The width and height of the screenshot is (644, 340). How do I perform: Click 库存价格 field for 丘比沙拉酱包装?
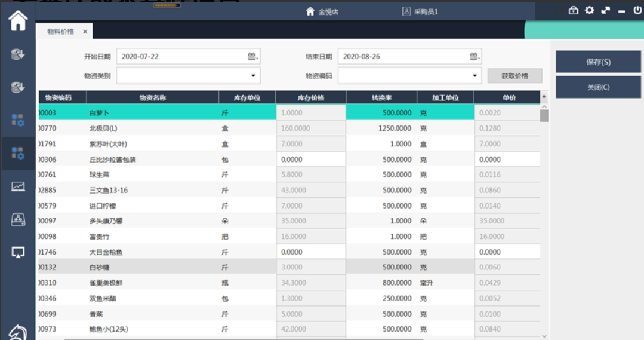(x=310, y=160)
